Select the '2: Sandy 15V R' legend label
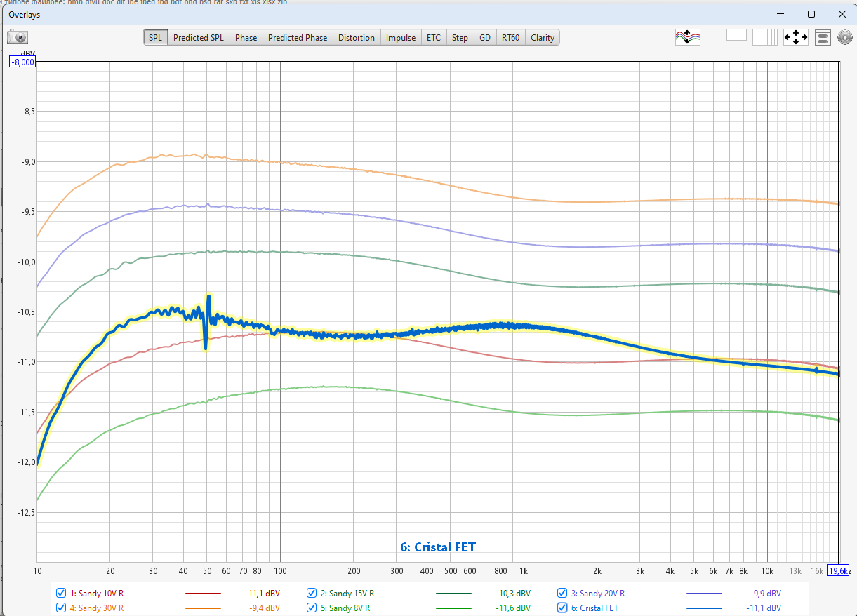Screen dimensions: 857x616 347,594
